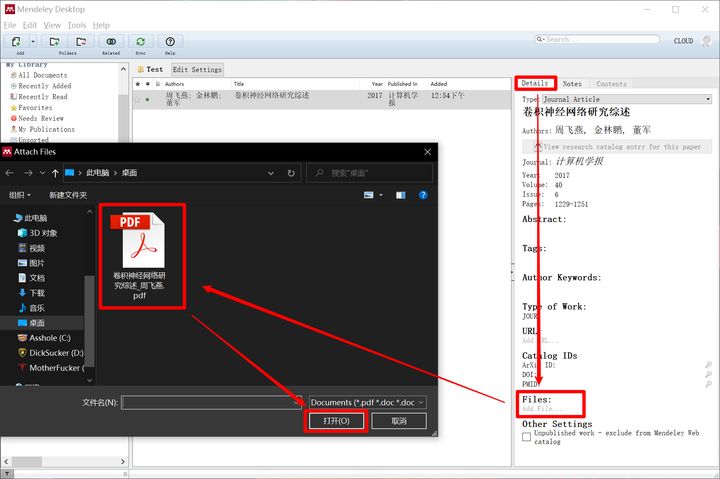Click the desktop search box in the dialog
Viewport: 720px width, 479px height.
370,173
